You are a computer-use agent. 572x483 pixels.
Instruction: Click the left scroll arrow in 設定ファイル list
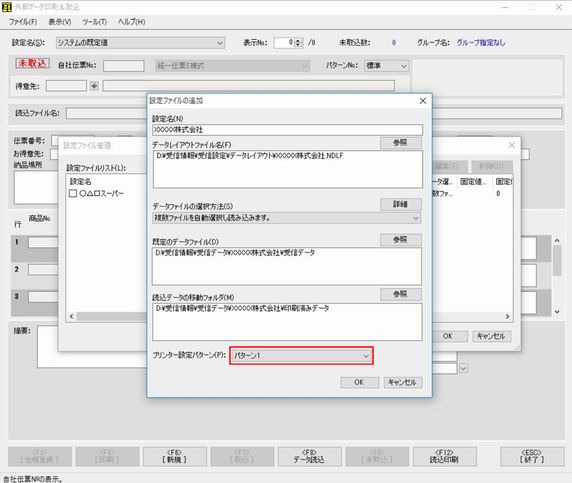coord(72,316)
